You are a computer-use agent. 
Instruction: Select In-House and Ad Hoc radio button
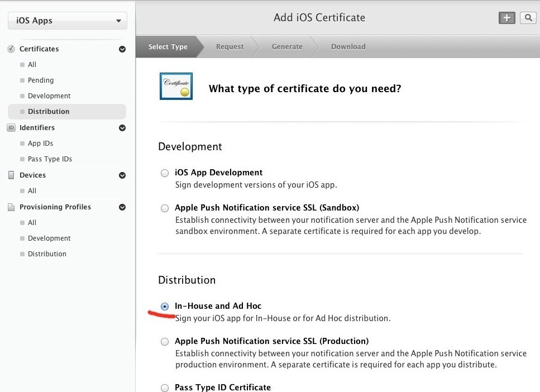tap(165, 306)
